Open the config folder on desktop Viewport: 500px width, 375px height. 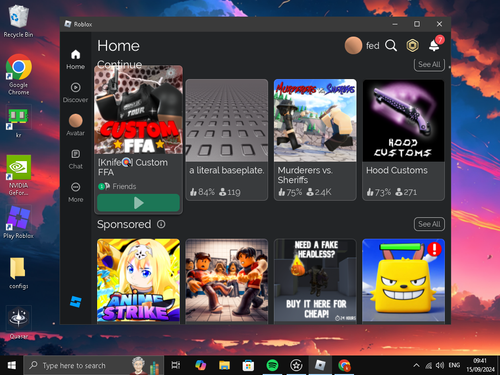(x=18, y=273)
